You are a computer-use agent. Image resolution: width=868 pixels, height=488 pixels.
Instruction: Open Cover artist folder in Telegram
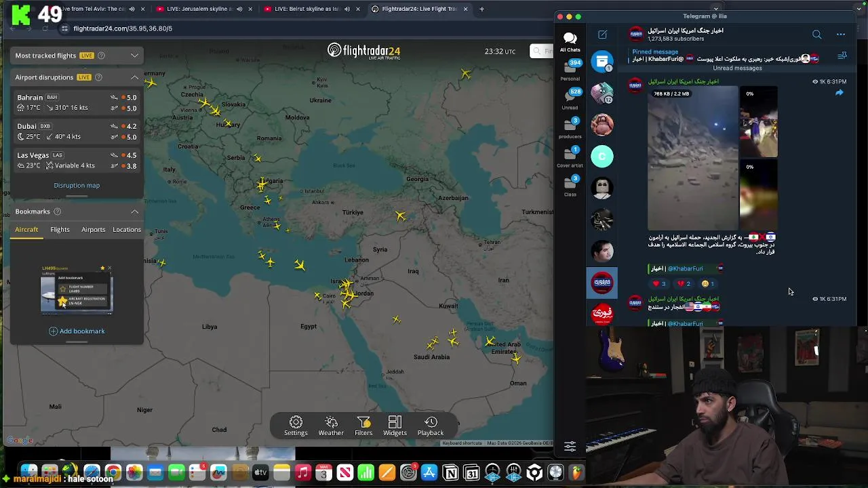[570, 157]
